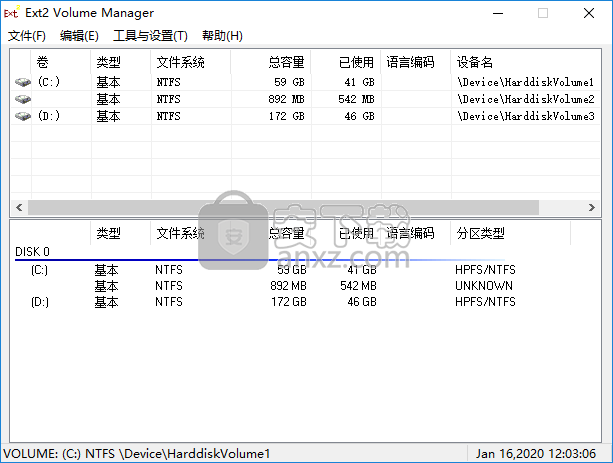Select the (D:) label in top volume list
Image resolution: width=613 pixels, height=463 pixels.
pyautogui.click(x=49, y=116)
